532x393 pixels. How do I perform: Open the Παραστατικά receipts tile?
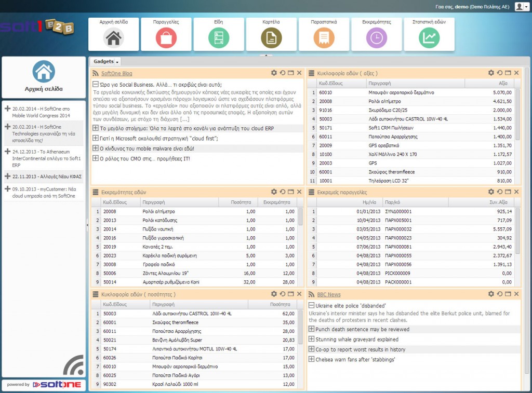point(324,34)
